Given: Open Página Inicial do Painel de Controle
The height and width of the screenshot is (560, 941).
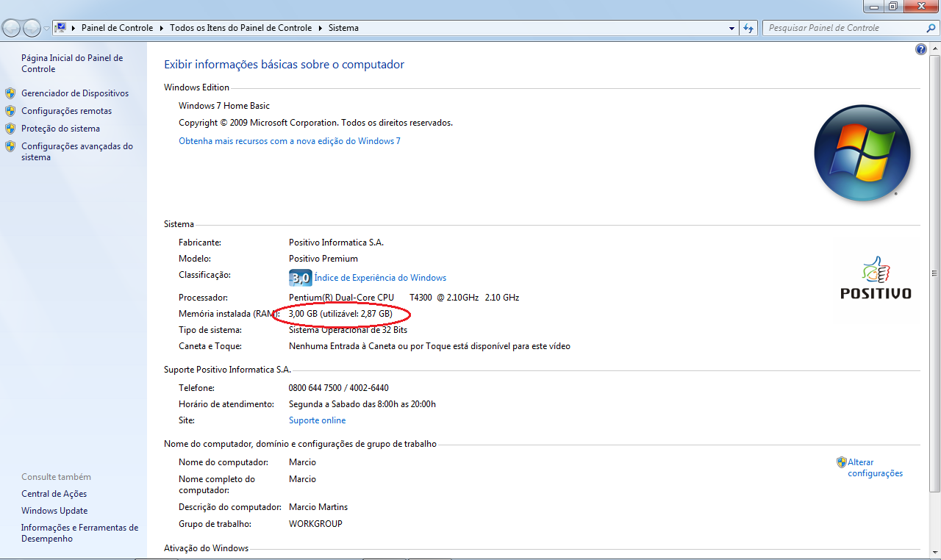Looking at the screenshot, I should [x=72, y=63].
